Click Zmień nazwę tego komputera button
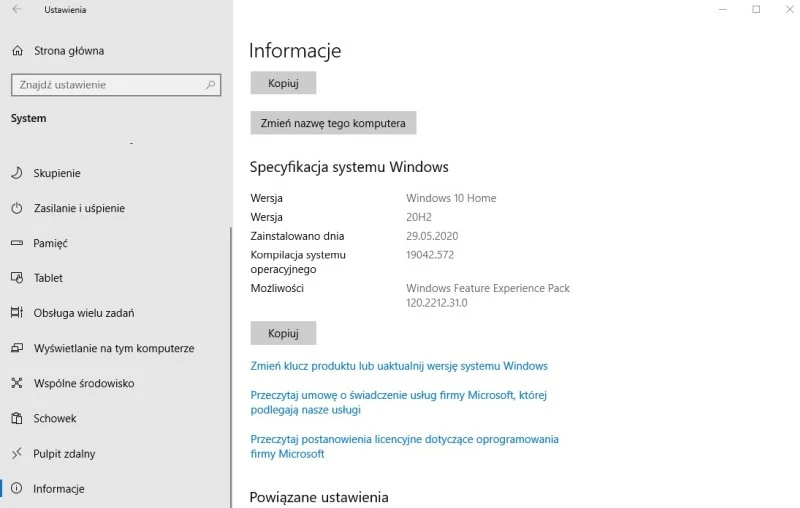The height and width of the screenshot is (508, 800). [333, 123]
